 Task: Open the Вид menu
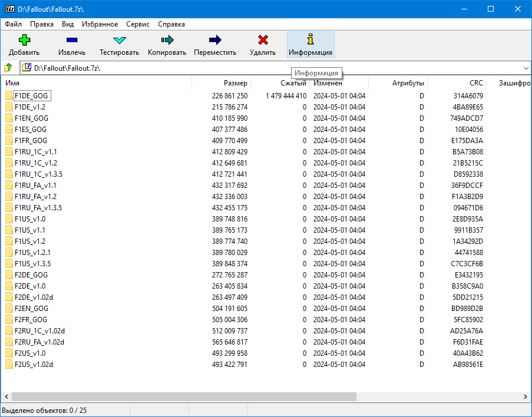tap(68, 24)
